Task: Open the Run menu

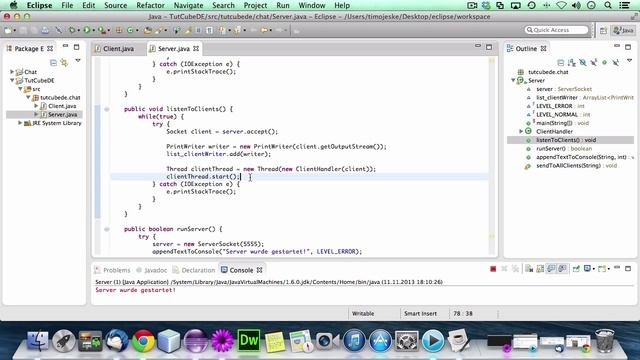Action: pos(282,5)
